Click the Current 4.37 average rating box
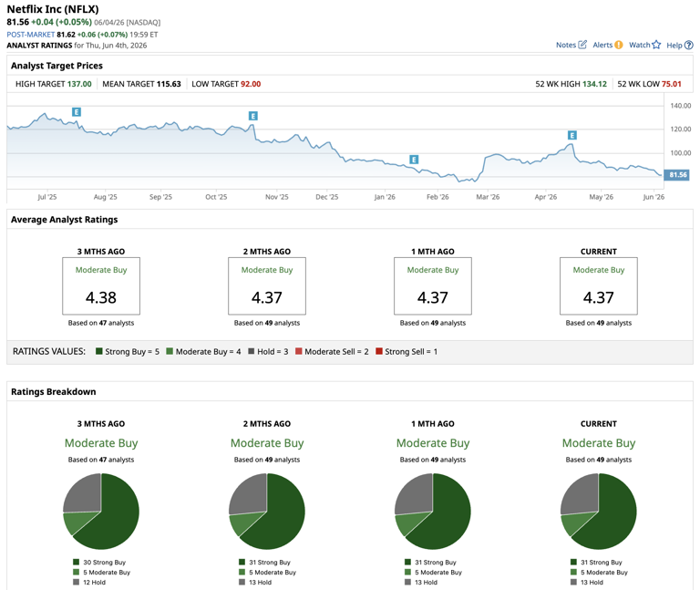 tap(599, 285)
